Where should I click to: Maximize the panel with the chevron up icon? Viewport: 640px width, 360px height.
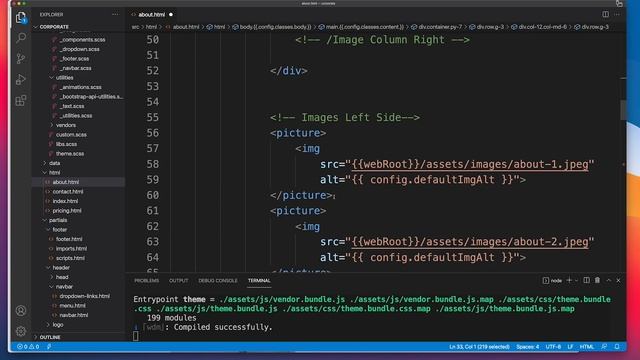coord(609,280)
